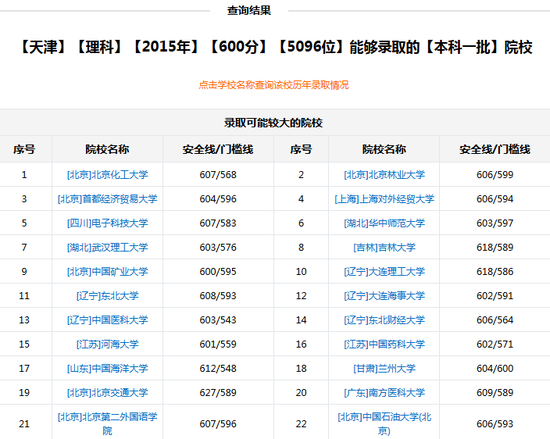Select the 北京第二外国语学院 link

click(x=107, y=424)
